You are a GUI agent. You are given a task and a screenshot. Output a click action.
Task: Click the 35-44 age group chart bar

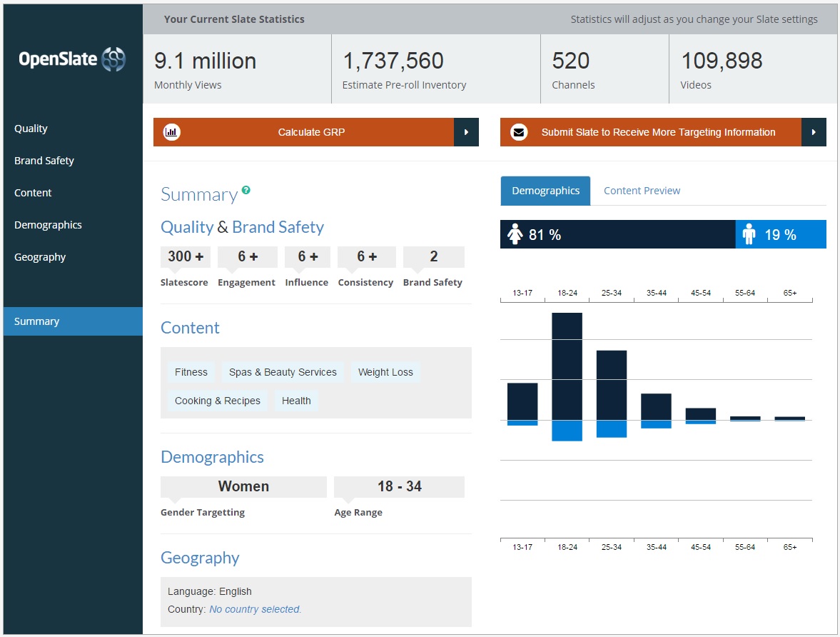[x=657, y=411]
